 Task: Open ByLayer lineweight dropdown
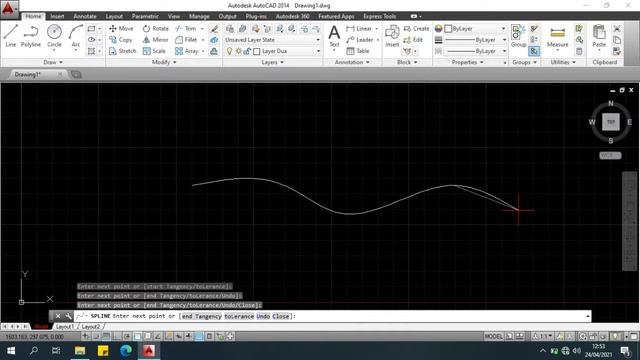(x=476, y=40)
